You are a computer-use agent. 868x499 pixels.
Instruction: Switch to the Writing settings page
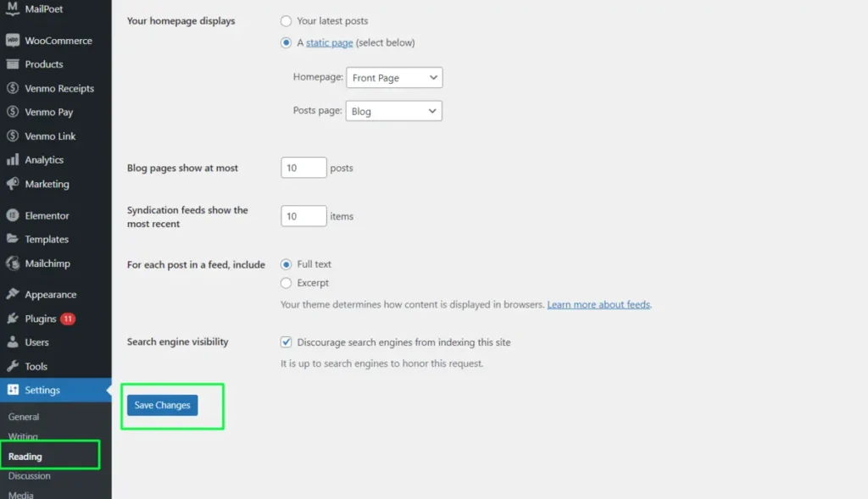coord(23,436)
